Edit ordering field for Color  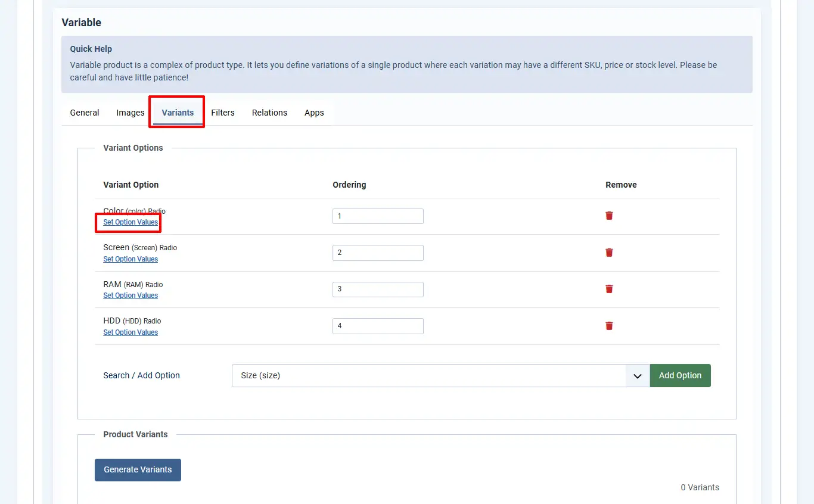point(378,216)
